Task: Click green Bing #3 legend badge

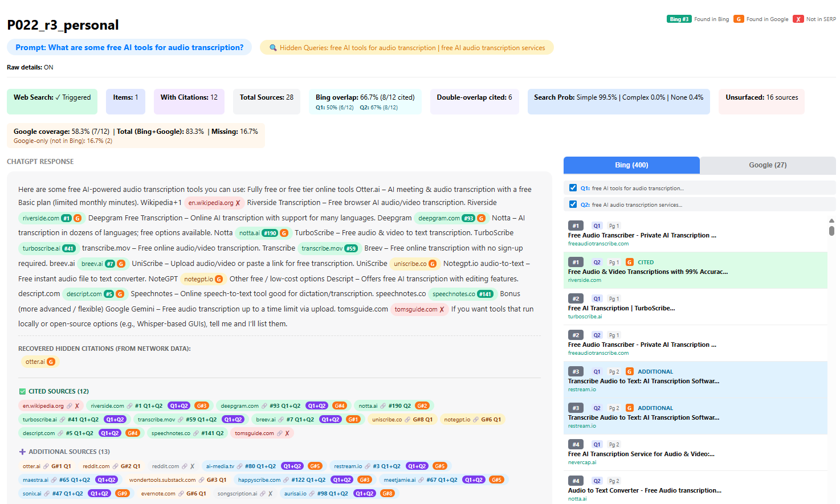Action: [679, 19]
